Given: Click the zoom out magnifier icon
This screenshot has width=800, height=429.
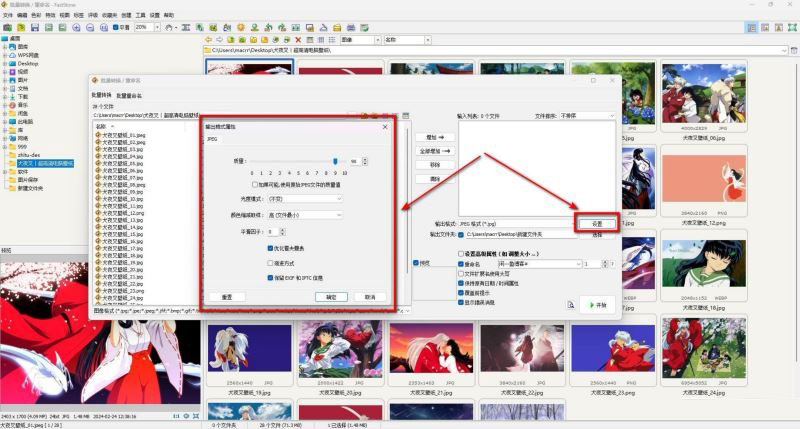Looking at the screenshot, I should tap(90, 28).
